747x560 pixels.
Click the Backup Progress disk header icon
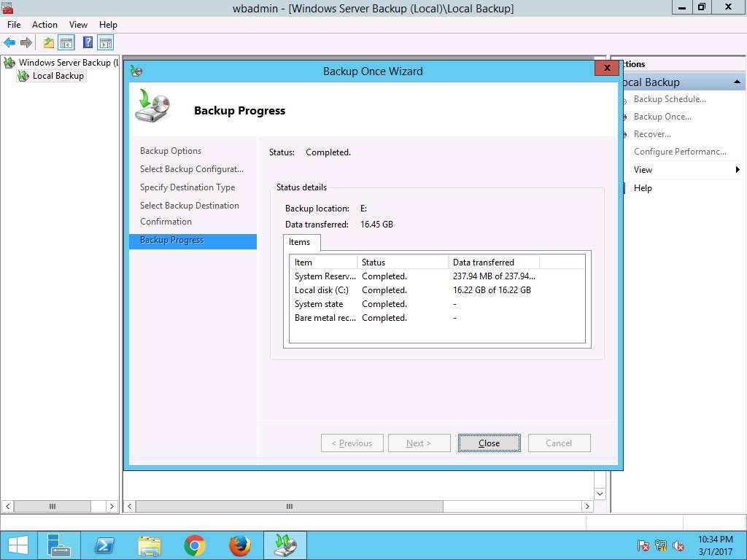coord(152,105)
